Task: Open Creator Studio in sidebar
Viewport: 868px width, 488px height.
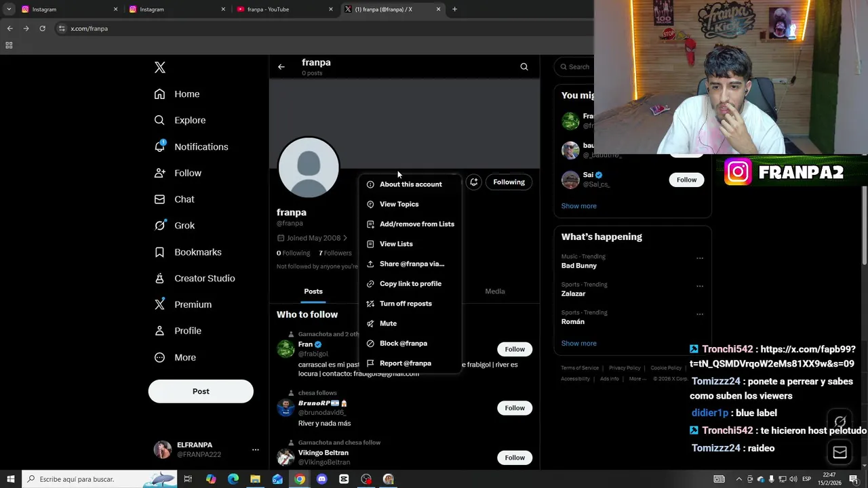Action: click(x=195, y=278)
